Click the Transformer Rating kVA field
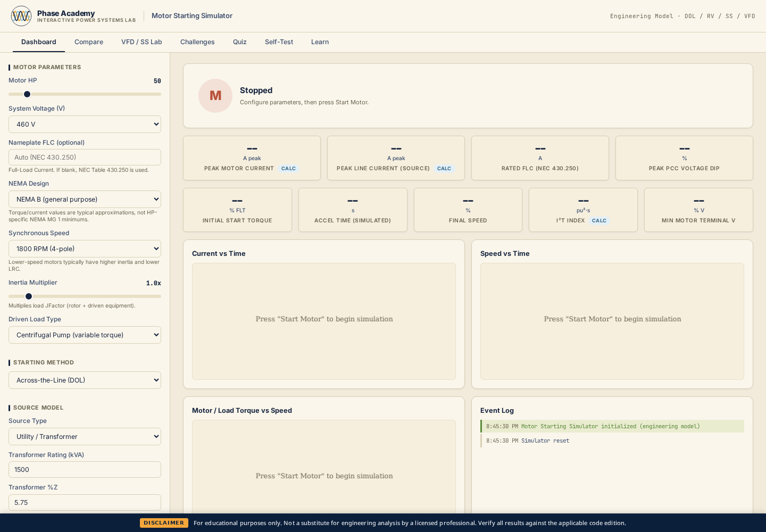766x532 pixels. 85,470
